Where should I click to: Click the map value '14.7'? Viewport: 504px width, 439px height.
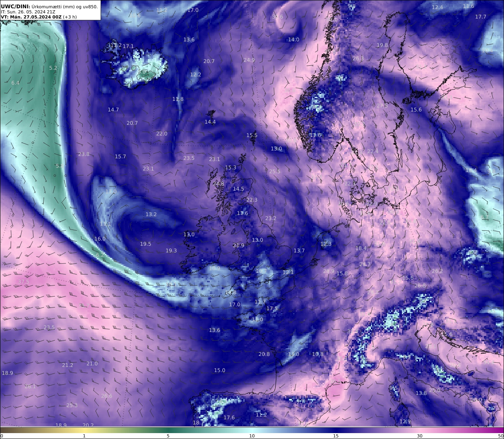(x=113, y=109)
